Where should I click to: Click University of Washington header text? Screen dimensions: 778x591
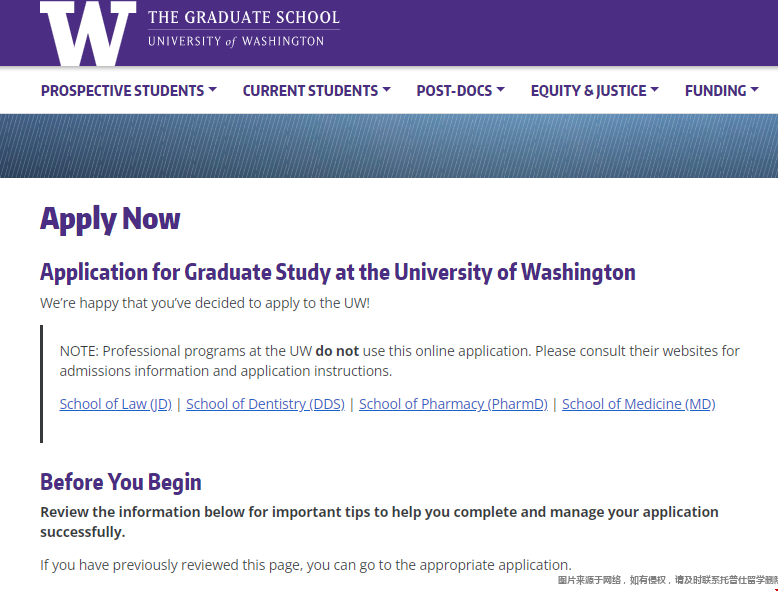[x=236, y=41]
